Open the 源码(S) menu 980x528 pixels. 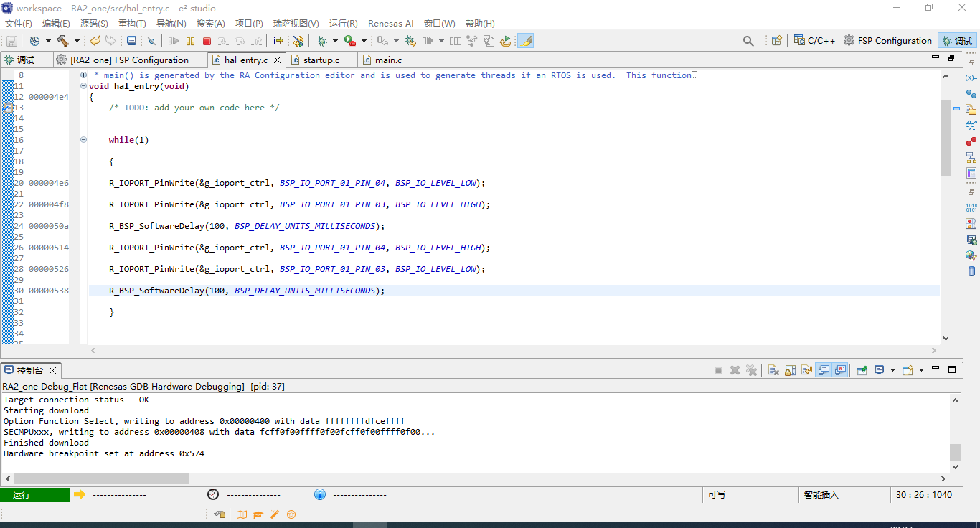[94, 23]
